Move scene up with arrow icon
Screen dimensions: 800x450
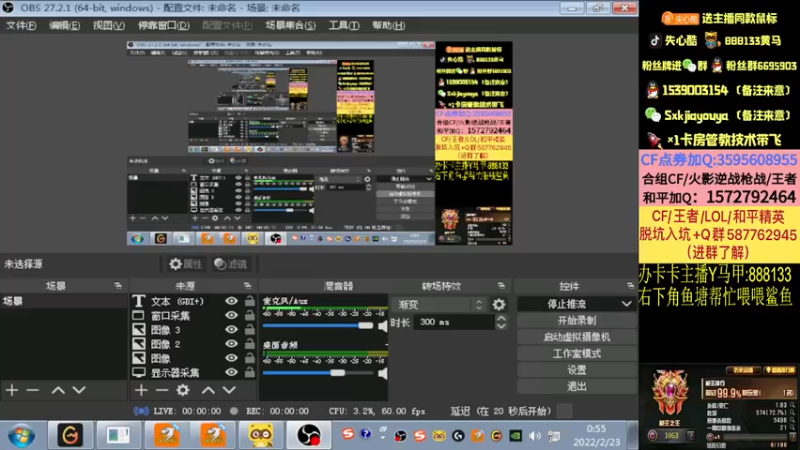[58, 390]
